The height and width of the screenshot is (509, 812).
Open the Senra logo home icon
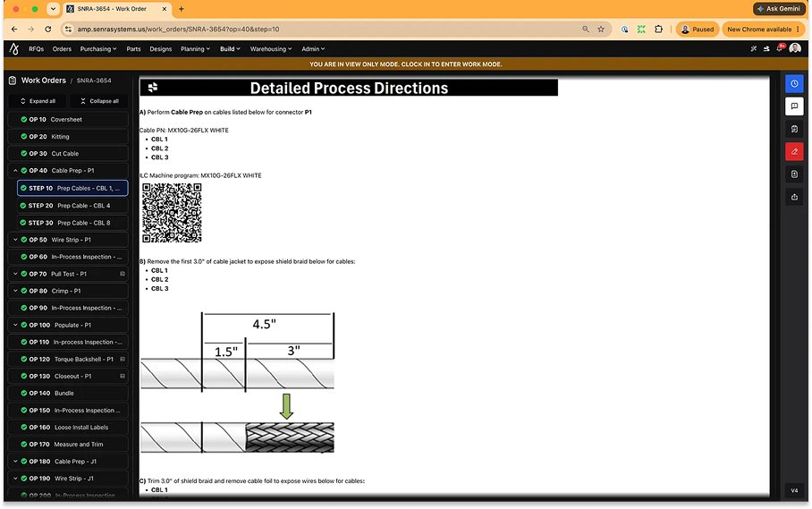tap(14, 48)
